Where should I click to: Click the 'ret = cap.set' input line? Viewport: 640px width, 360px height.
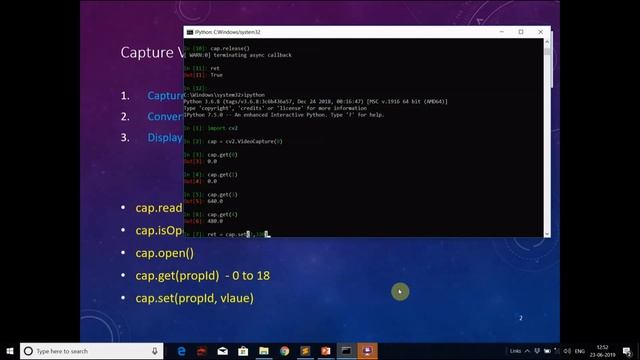click(238, 234)
